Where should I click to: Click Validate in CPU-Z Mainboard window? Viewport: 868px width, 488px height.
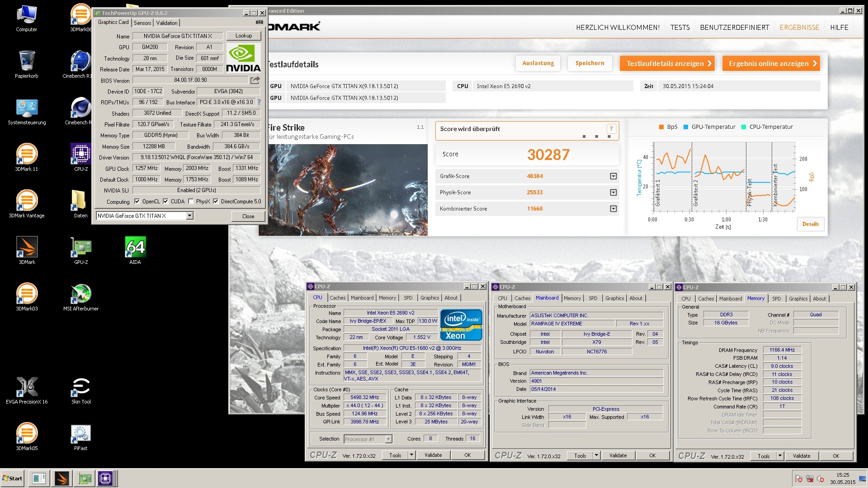coord(618,456)
